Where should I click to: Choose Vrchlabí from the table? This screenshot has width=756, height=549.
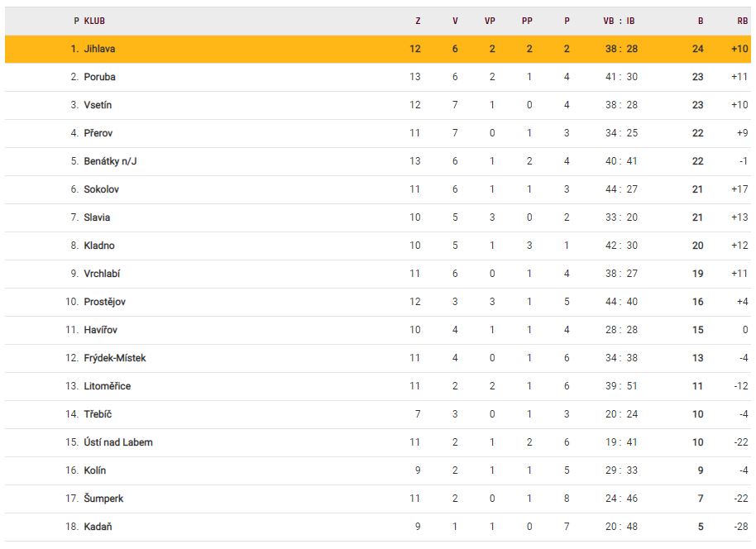(x=102, y=274)
